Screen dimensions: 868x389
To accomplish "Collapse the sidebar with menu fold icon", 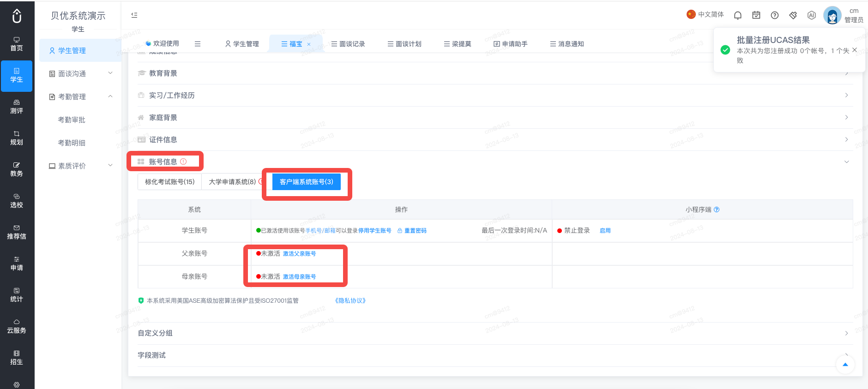I will pos(134,15).
